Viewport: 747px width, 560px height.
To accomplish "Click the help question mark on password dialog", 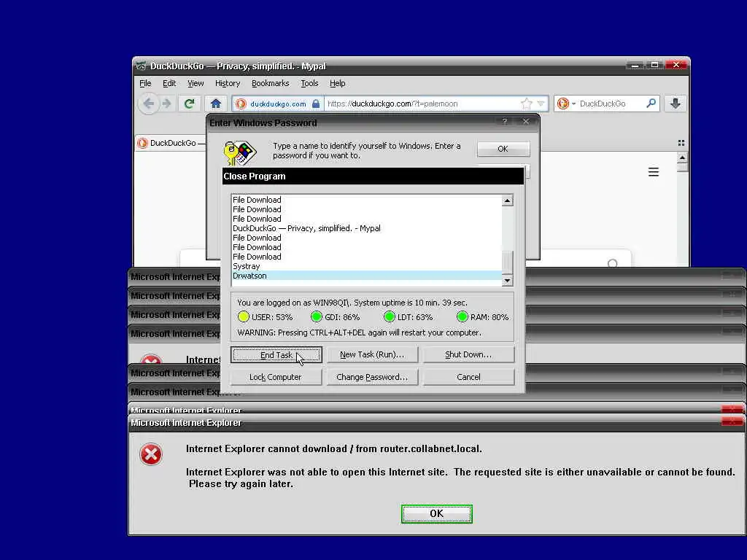I will [505, 122].
